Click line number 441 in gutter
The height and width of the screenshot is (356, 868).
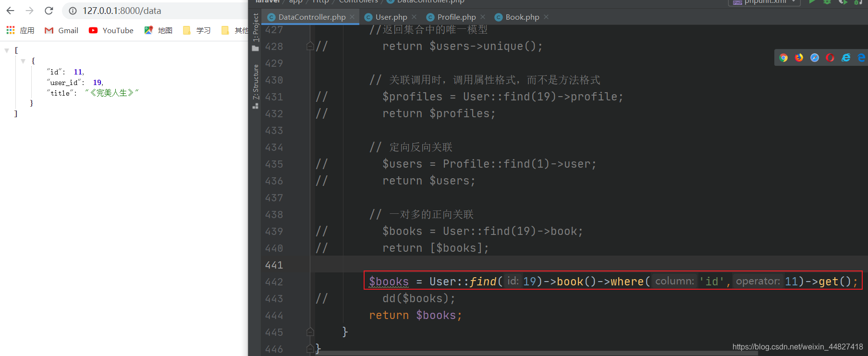click(x=274, y=265)
